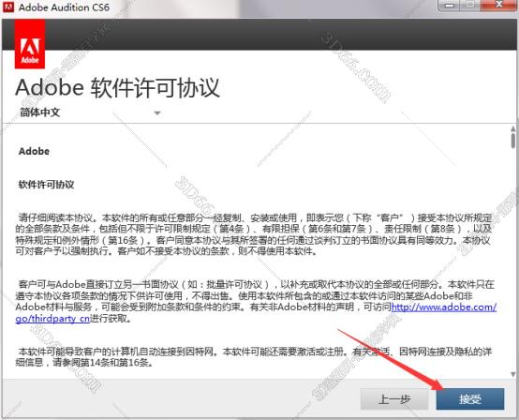This screenshot has width=519, height=420.
Task: Click the scrollbar up arrow
Action: tap(513, 128)
